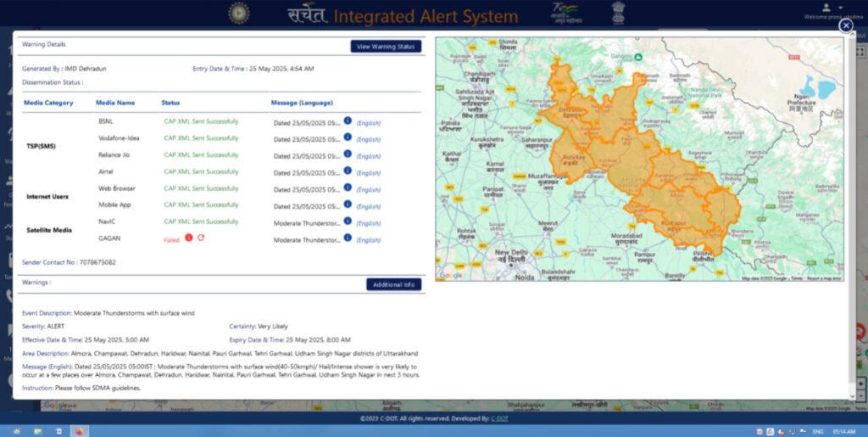Click the Additional Info button
Screen dimensions: 868x437
coord(393,284)
